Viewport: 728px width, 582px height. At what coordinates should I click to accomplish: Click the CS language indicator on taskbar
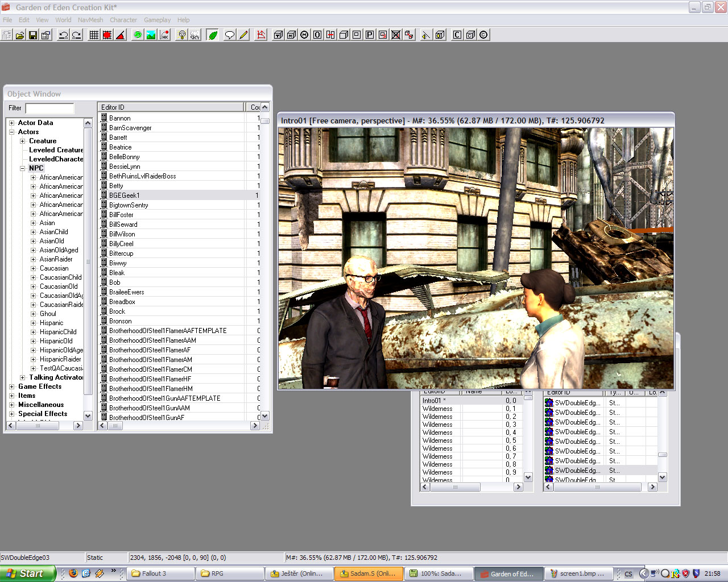tap(628, 574)
